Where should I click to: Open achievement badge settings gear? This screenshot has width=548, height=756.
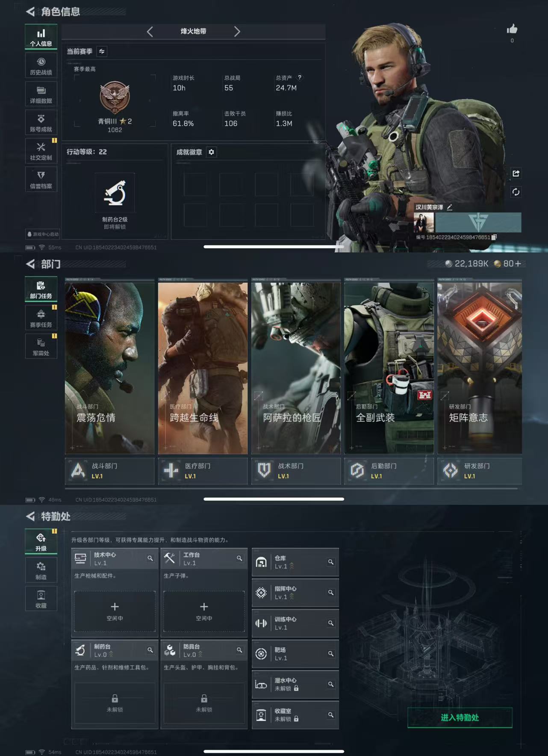point(211,152)
